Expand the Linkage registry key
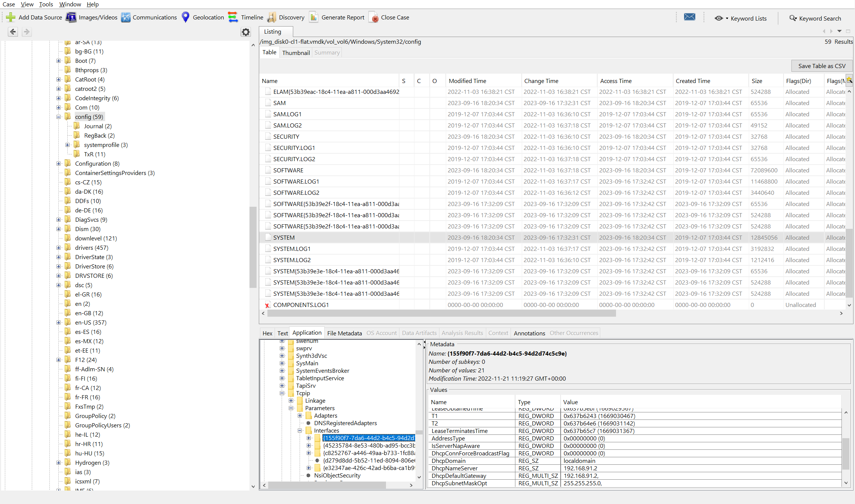 [x=291, y=400]
